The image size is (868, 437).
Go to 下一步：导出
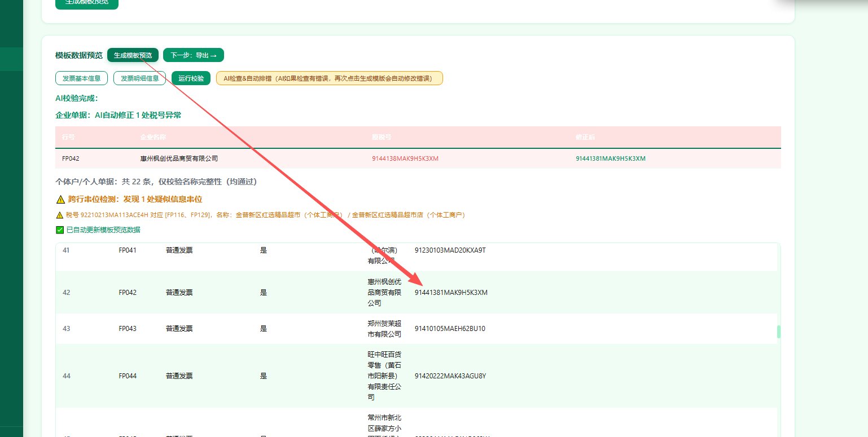pyautogui.click(x=194, y=55)
